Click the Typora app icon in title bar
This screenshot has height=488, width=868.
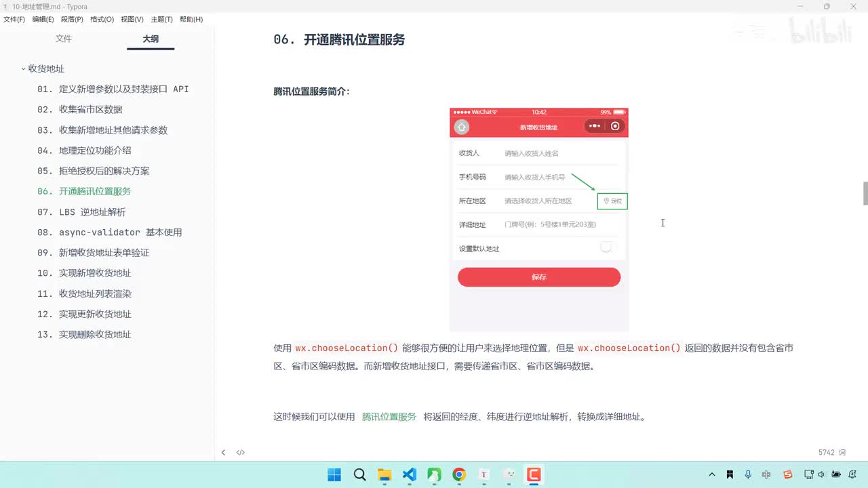click(5, 6)
